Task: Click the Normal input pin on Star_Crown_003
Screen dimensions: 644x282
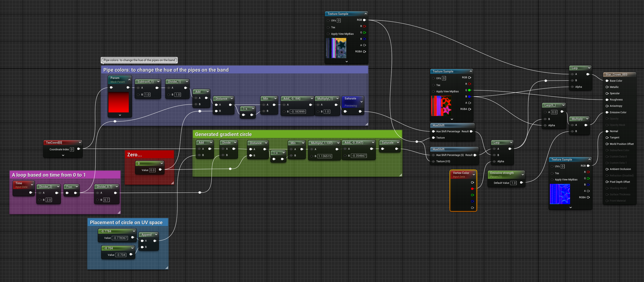Action: (x=607, y=131)
